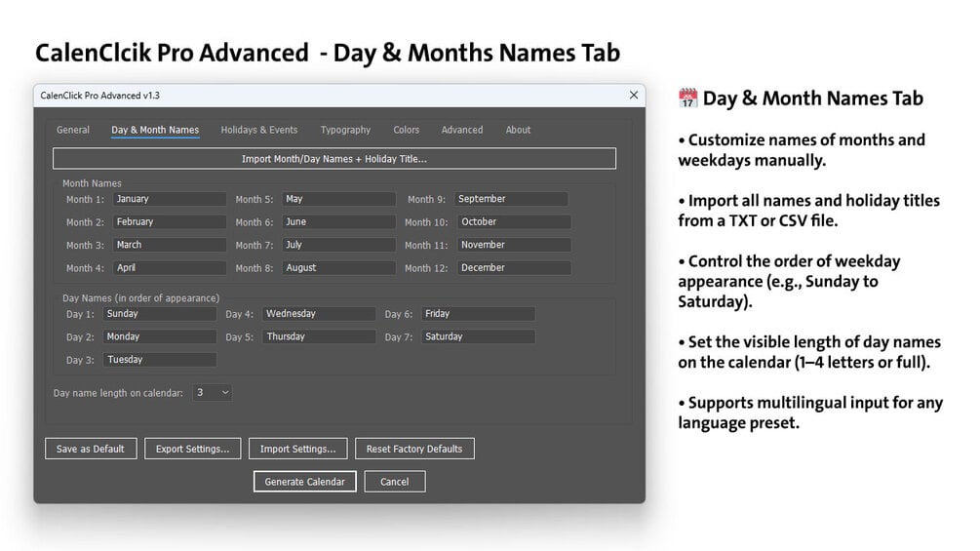Viewport: 980px width, 551px height.
Task: Click the Day 5 field containing Thursday
Action: click(320, 336)
